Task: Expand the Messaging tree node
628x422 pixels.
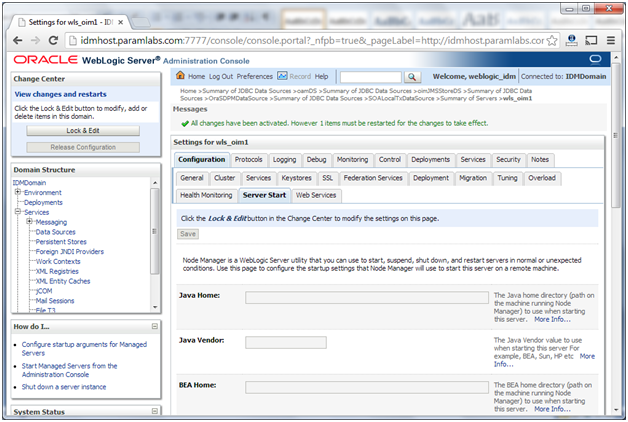Action: tap(29, 221)
